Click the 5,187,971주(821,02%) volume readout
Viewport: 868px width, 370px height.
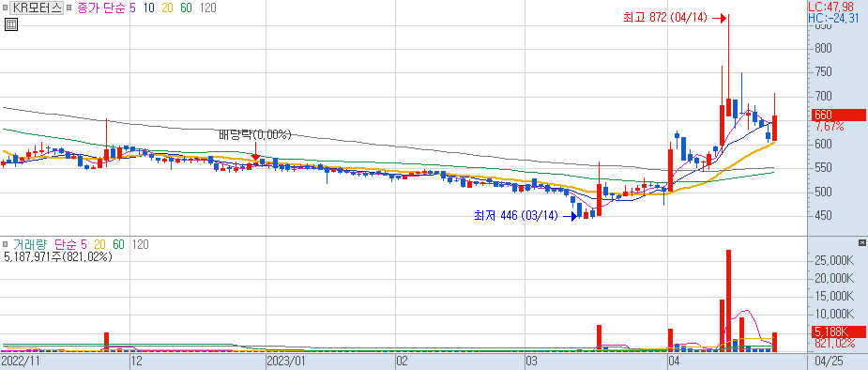pos(57,257)
